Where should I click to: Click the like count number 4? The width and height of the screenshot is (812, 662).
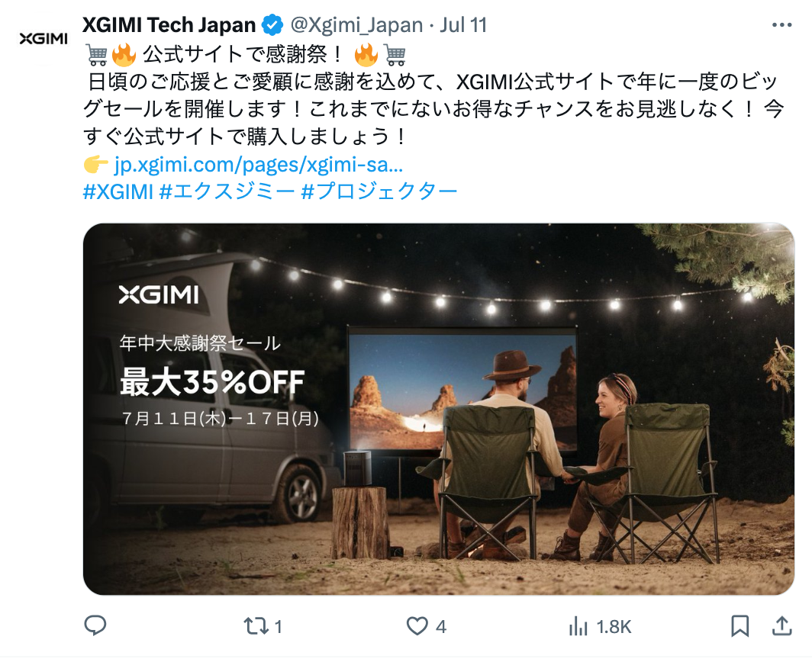[x=440, y=627]
